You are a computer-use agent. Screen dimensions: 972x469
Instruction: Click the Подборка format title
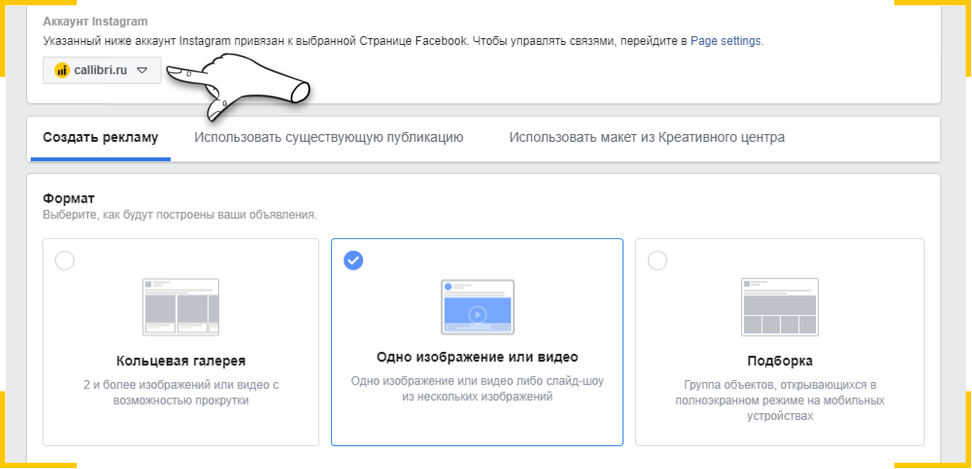[779, 360]
